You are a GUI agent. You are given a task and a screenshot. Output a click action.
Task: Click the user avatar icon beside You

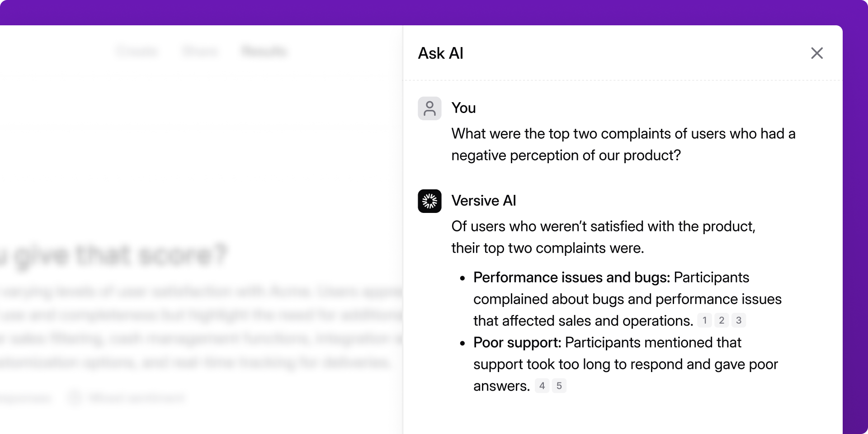coord(429,108)
